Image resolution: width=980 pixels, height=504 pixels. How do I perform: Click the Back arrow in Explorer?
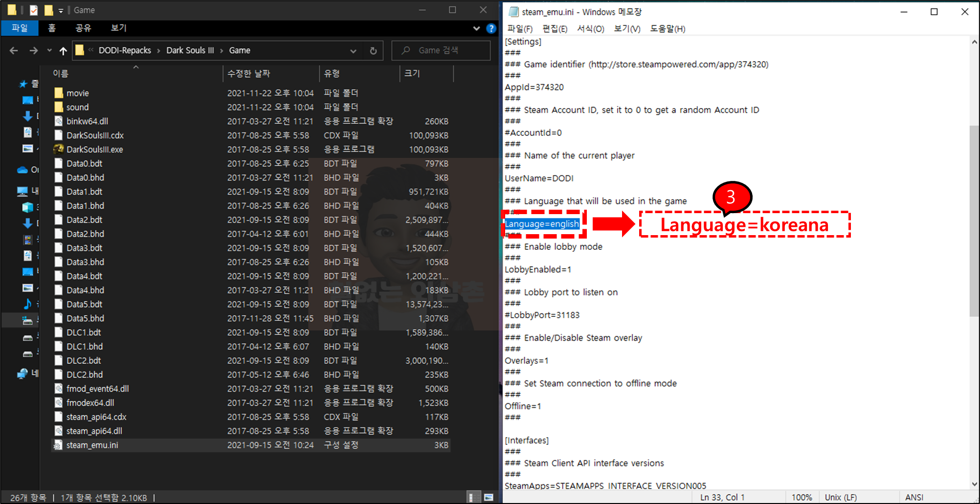coord(14,50)
